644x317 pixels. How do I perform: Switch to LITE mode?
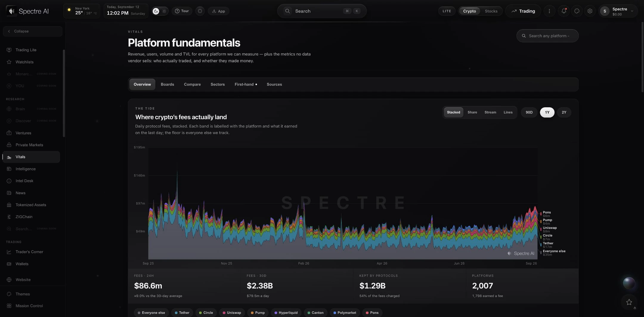pos(447,11)
